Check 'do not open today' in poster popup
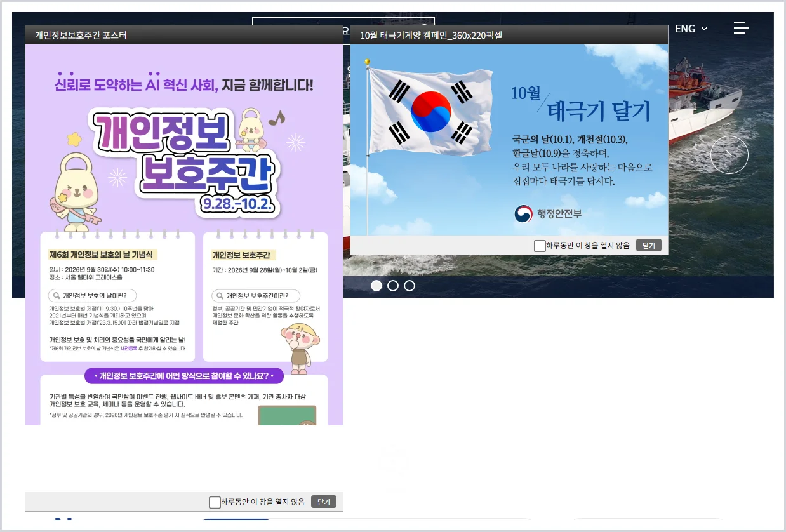Screen dimensions: 786x532 [x=215, y=502]
